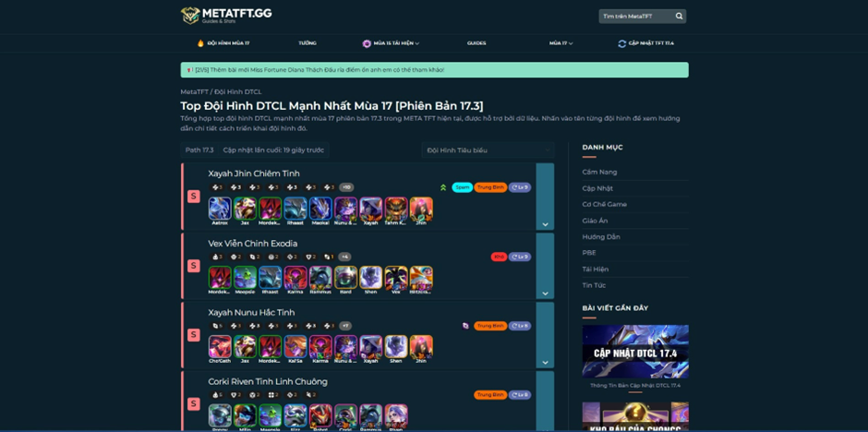868x432 pixels.
Task: Click the Tìm trên MetaTFT search field
Action: (x=636, y=17)
